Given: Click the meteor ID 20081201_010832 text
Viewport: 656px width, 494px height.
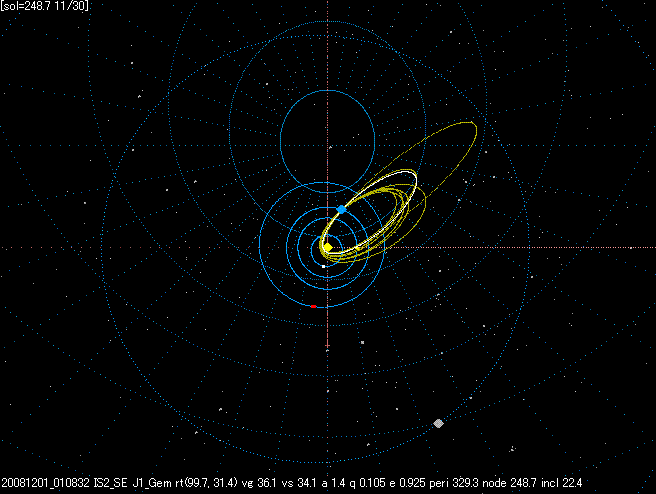Looking at the screenshot, I should pyautogui.click(x=45, y=483).
